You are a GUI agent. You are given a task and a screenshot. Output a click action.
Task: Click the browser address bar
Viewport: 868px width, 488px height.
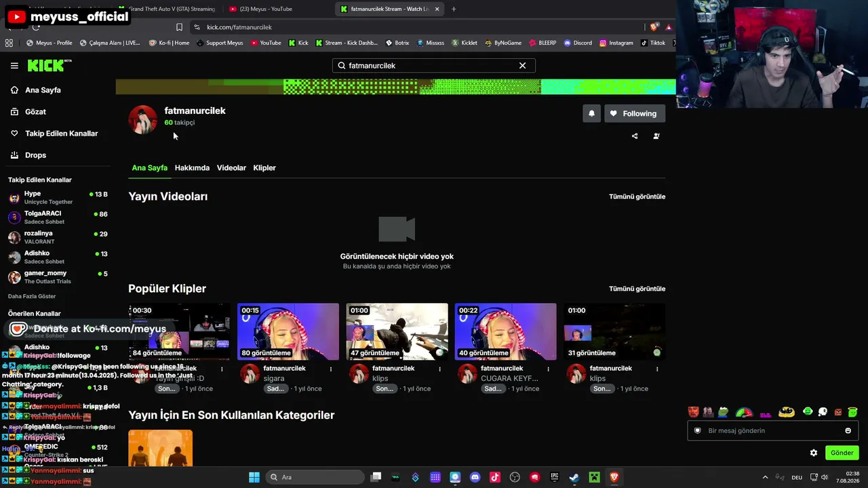click(414, 27)
